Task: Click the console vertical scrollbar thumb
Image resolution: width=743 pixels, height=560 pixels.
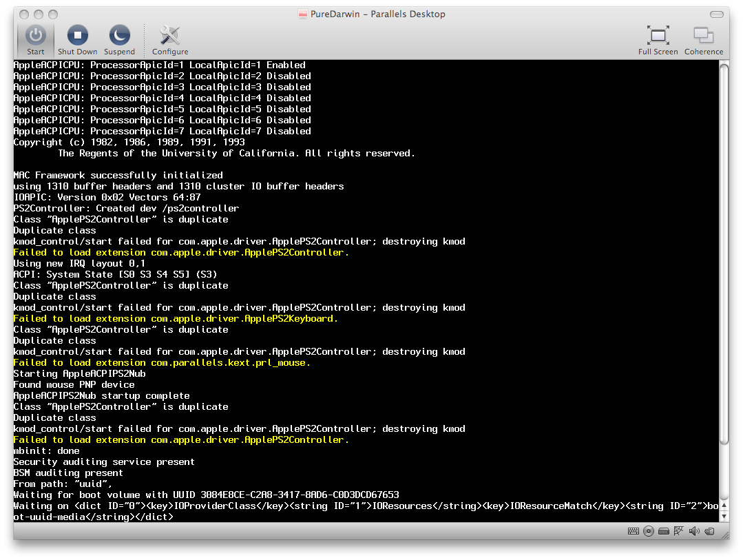Action: (724, 255)
